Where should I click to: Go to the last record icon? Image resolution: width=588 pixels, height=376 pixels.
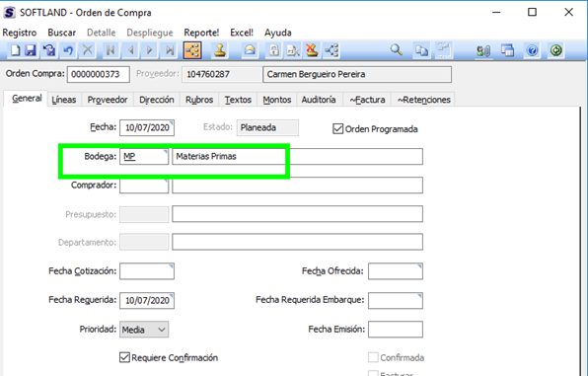pyautogui.click(x=170, y=50)
